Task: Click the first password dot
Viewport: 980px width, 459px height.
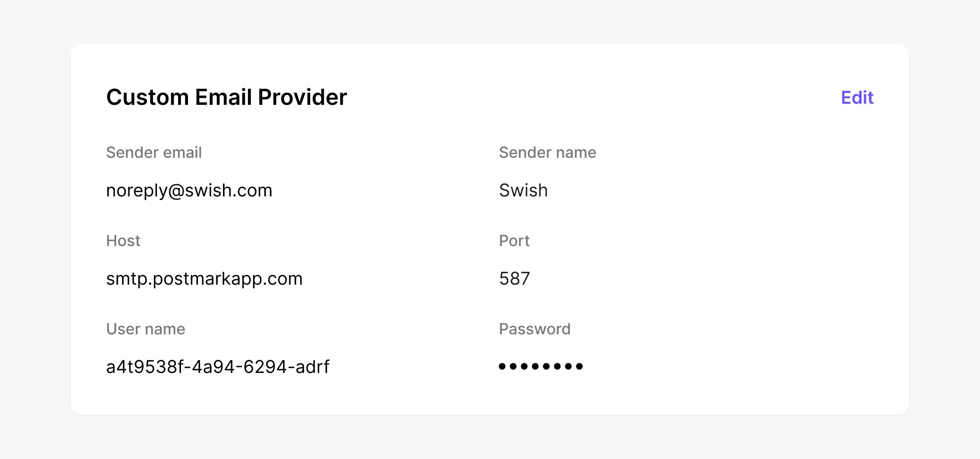Action: [x=502, y=366]
